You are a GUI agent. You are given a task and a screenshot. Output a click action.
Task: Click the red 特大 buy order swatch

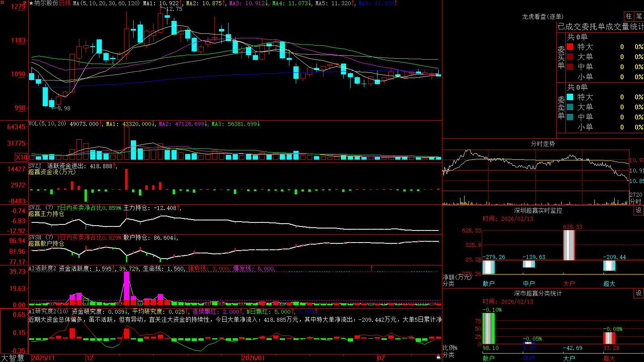(570, 47)
